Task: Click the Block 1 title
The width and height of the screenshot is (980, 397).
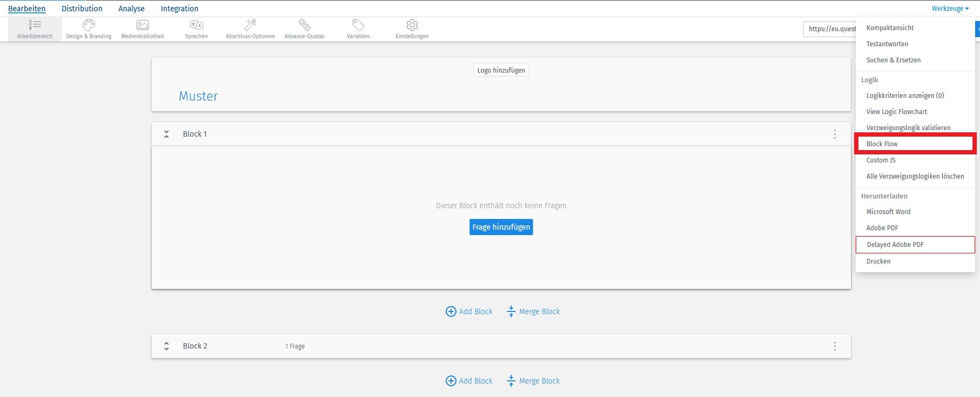Action: coord(195,134)
